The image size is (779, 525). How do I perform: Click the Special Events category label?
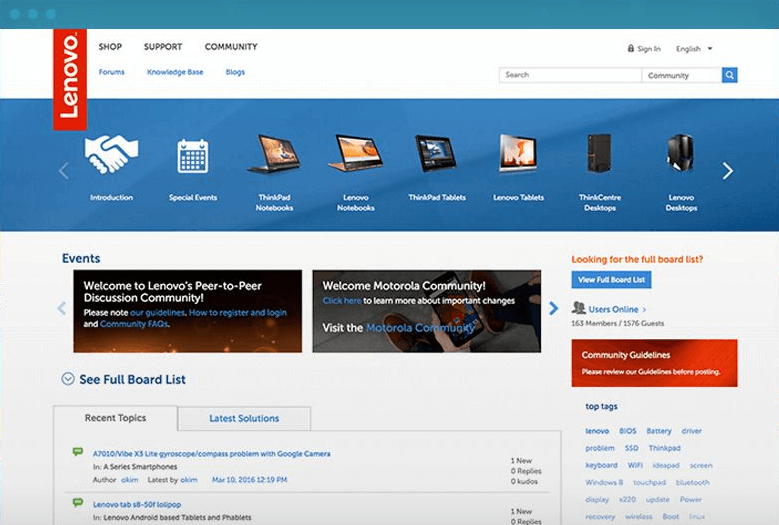point(193,198)
